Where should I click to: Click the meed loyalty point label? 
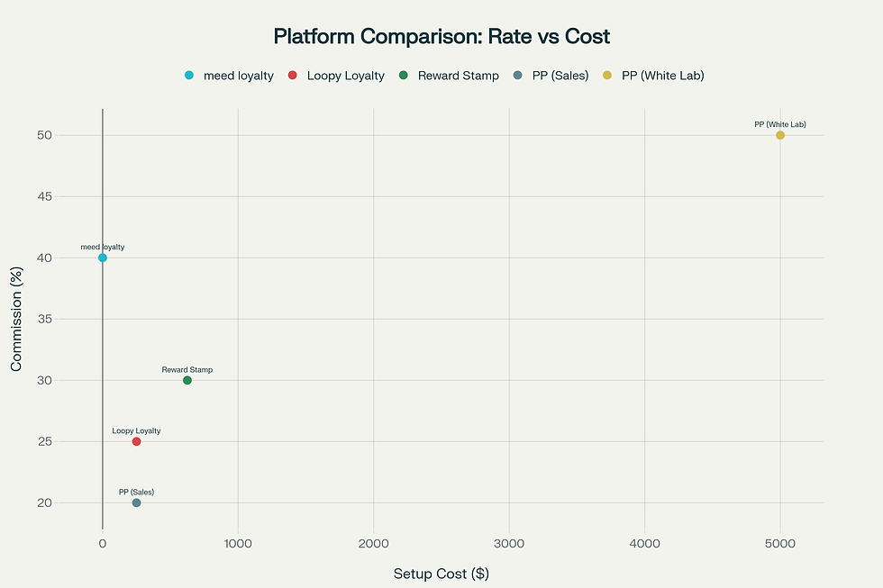[x=103, y=247]
